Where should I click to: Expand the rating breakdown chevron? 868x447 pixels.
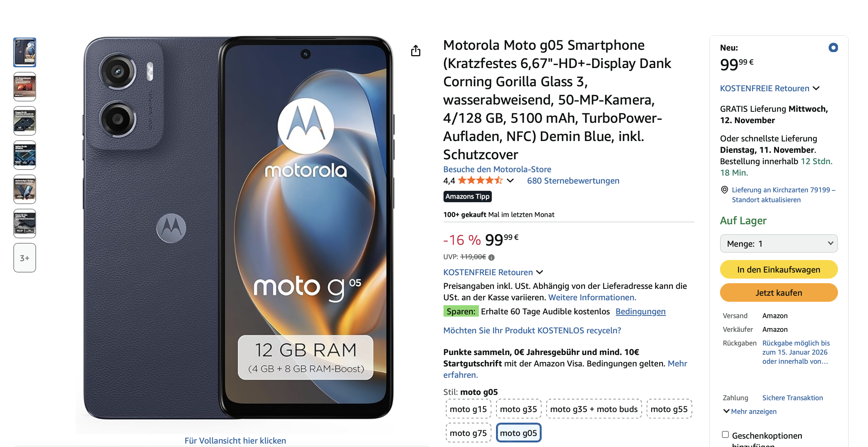click(510, 181)
